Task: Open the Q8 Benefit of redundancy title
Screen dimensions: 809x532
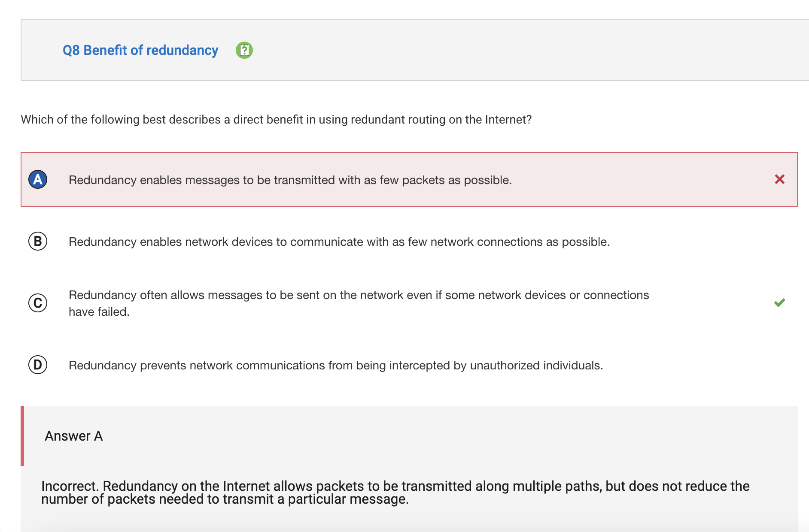Action: coord(140,50)
